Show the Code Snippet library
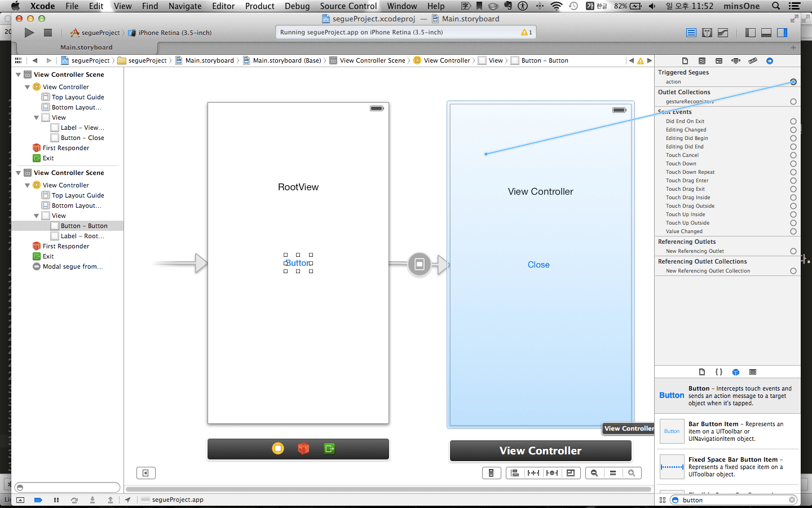The height and width of the screenshot is (508, 812). click(x=719, y=372)
